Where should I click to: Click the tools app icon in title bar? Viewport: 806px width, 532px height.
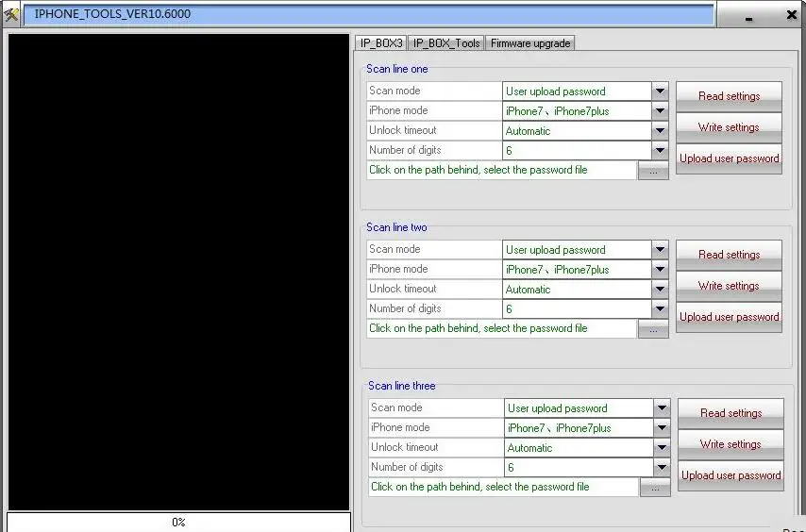coord(10,14)
